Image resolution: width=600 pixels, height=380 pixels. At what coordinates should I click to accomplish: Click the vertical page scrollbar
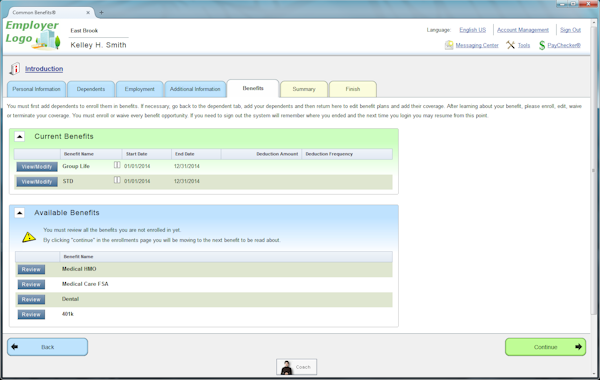(x=593, y=170)
